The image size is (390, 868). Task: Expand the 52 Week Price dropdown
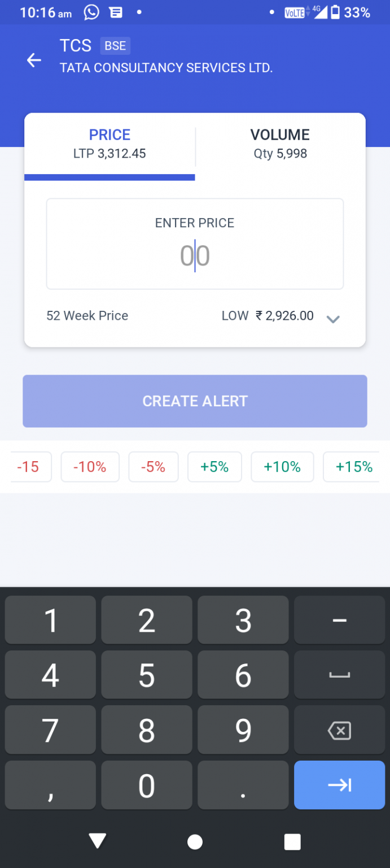pyautogui.click(x=332, y=319)
